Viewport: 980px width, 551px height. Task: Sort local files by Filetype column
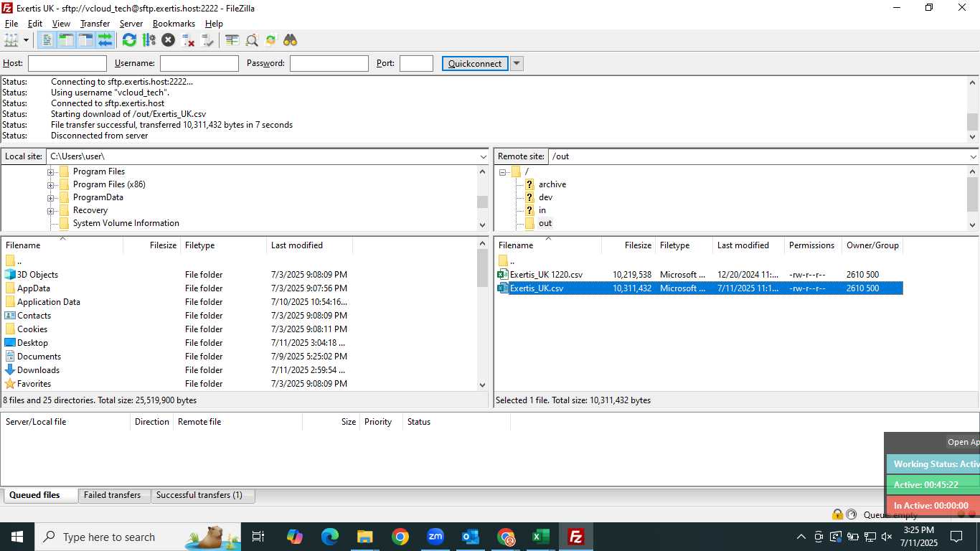[x=223, y=245]
